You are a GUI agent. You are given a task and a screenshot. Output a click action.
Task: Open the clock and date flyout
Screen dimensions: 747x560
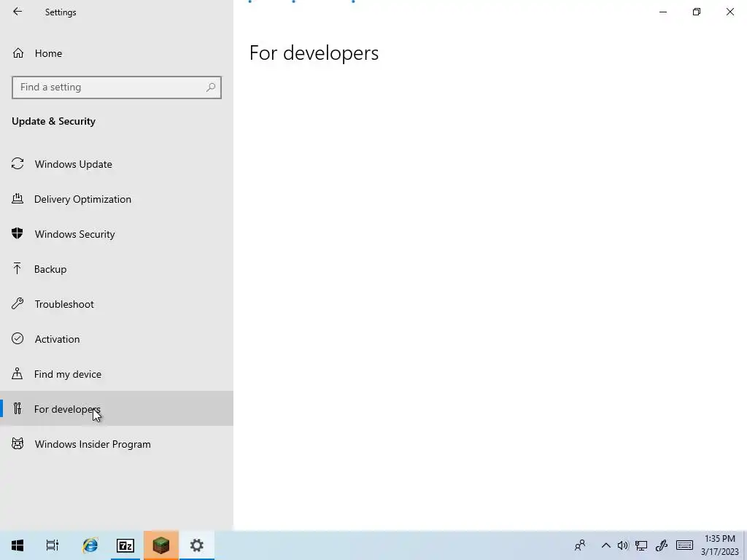pos(719,545)
